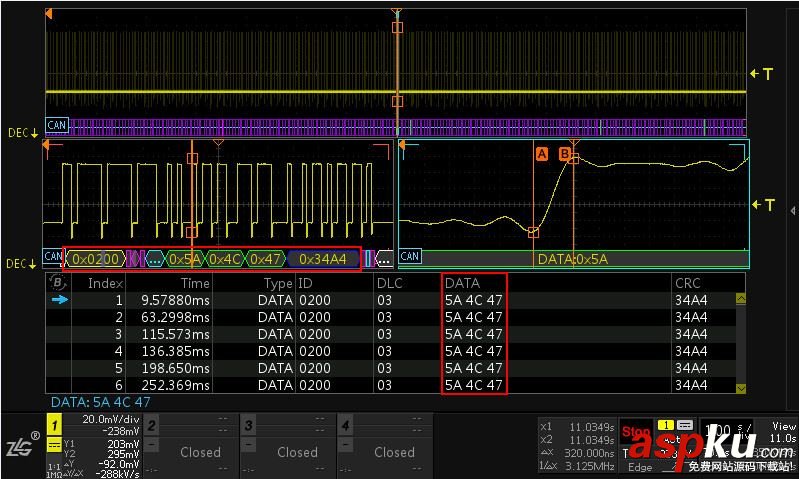Click the CAN decode label on the top waveform

click(57, 125)
